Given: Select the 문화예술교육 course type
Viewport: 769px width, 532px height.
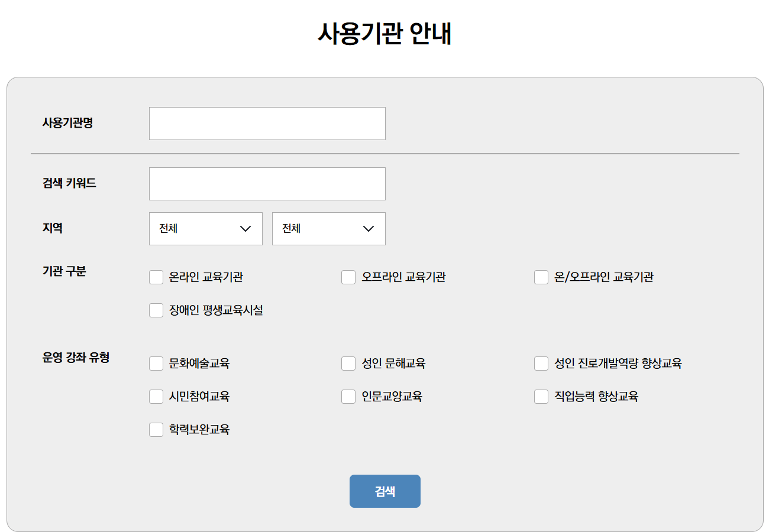Looking at the screenshot, I should tap(156, 364).
